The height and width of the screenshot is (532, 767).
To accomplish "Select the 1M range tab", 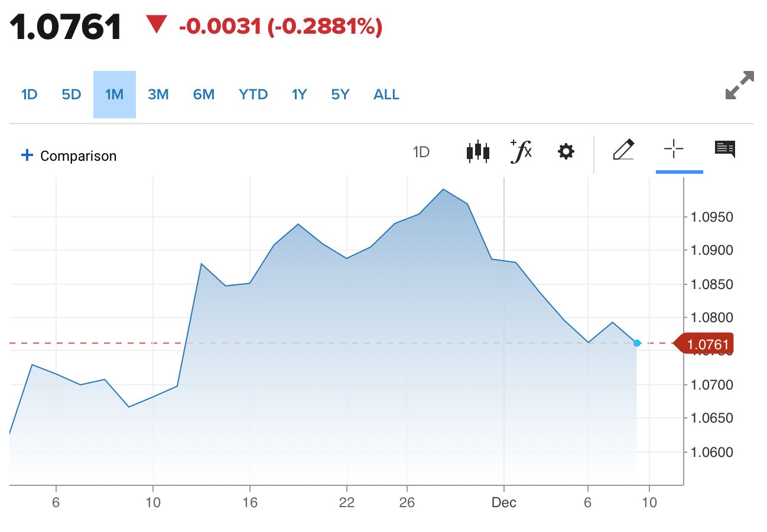I will click(114, 95).
